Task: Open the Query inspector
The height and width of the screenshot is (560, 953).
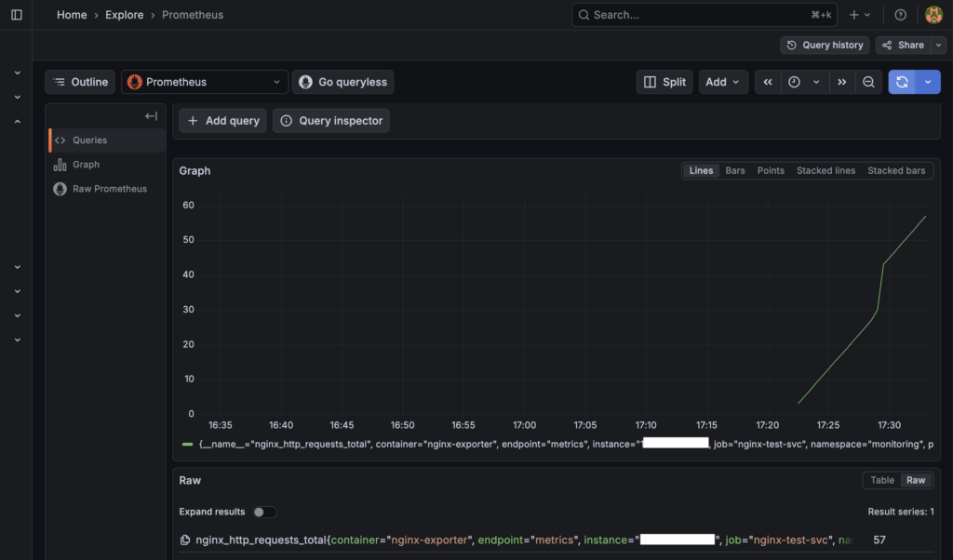Action: tap(330, 121)
